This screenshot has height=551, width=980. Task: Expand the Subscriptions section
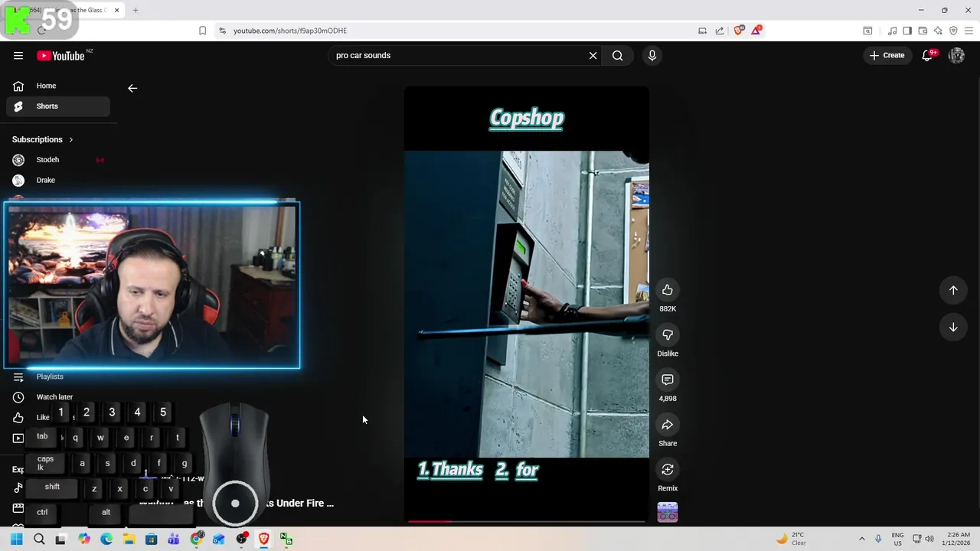pyautogui.click(x=43, y=139)
